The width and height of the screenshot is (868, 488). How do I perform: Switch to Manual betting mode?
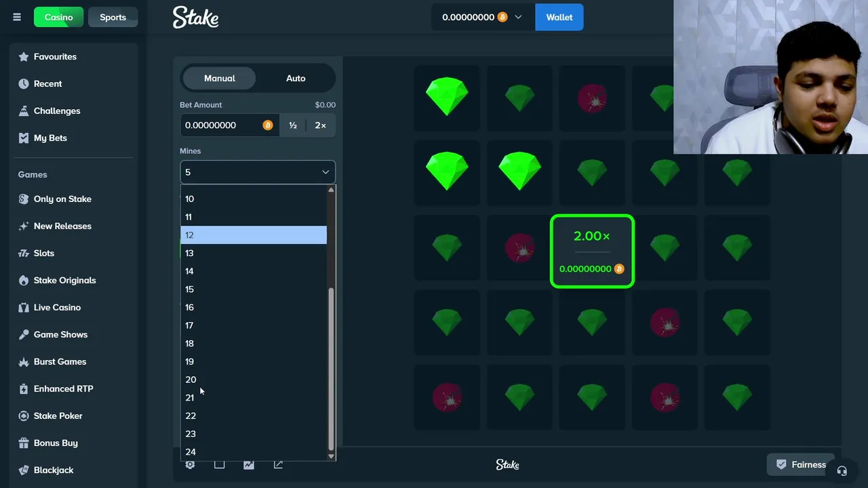pyautogui.click(x=220, y=79)
